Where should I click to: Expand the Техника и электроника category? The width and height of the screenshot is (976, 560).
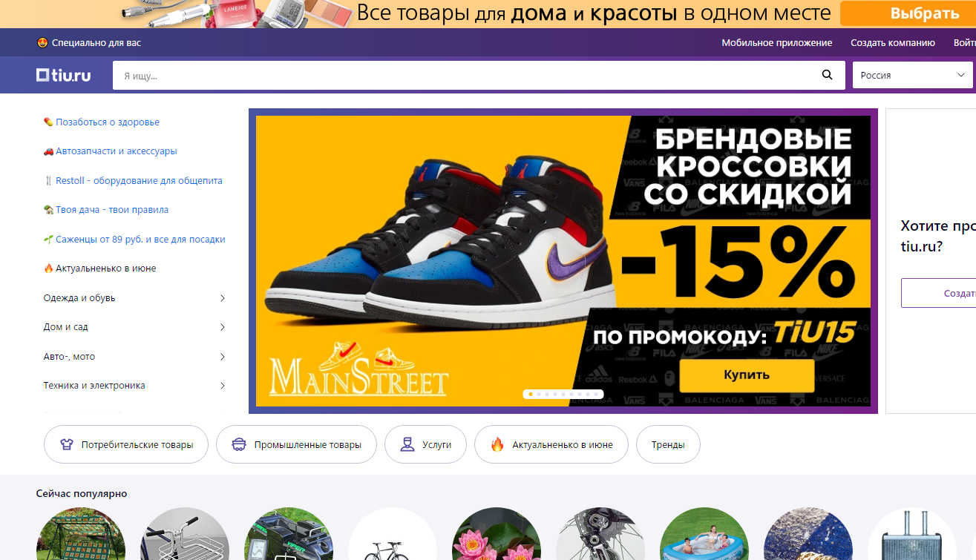(x=134, y=386)
